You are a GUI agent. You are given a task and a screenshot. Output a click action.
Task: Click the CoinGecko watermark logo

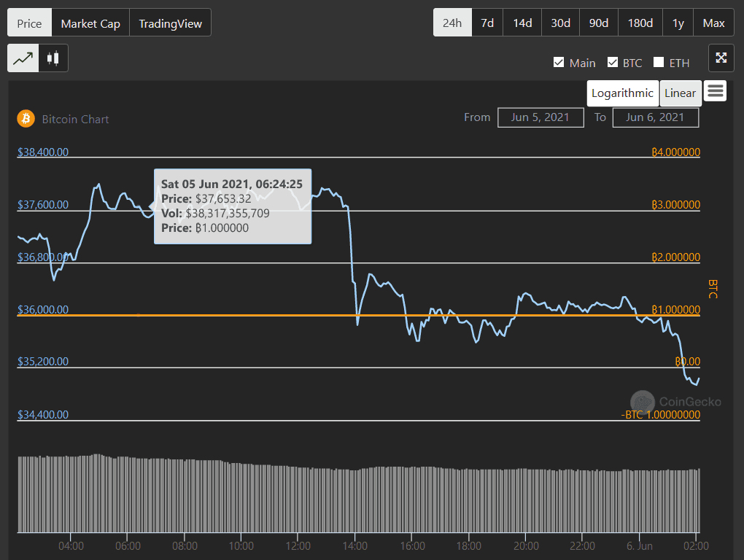click(x=643, y=402)
